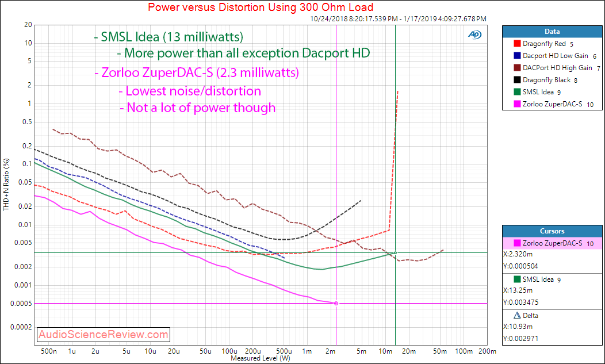Click the Delta Y:0.002971 value

click(521, 339)
